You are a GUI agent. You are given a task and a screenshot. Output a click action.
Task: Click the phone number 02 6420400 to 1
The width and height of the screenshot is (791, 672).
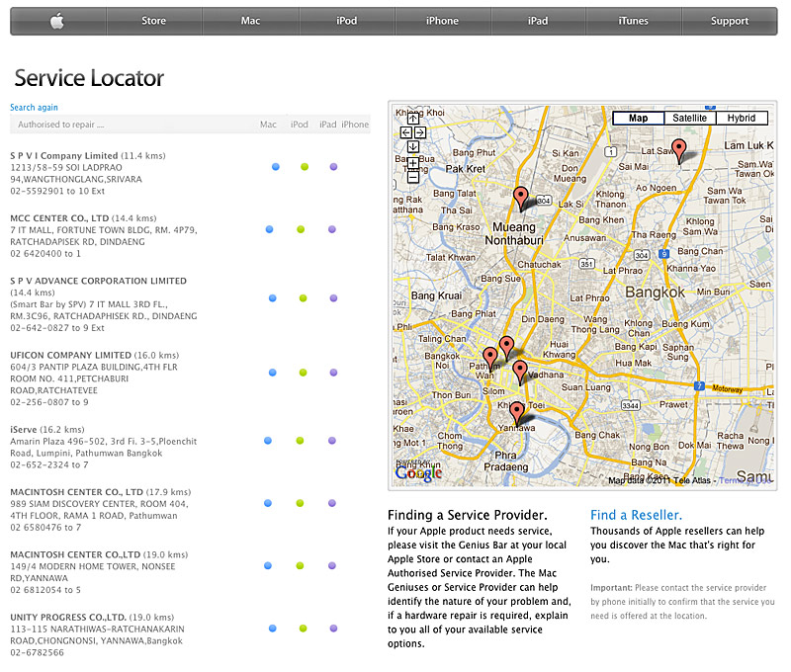[x=45, y=254]
